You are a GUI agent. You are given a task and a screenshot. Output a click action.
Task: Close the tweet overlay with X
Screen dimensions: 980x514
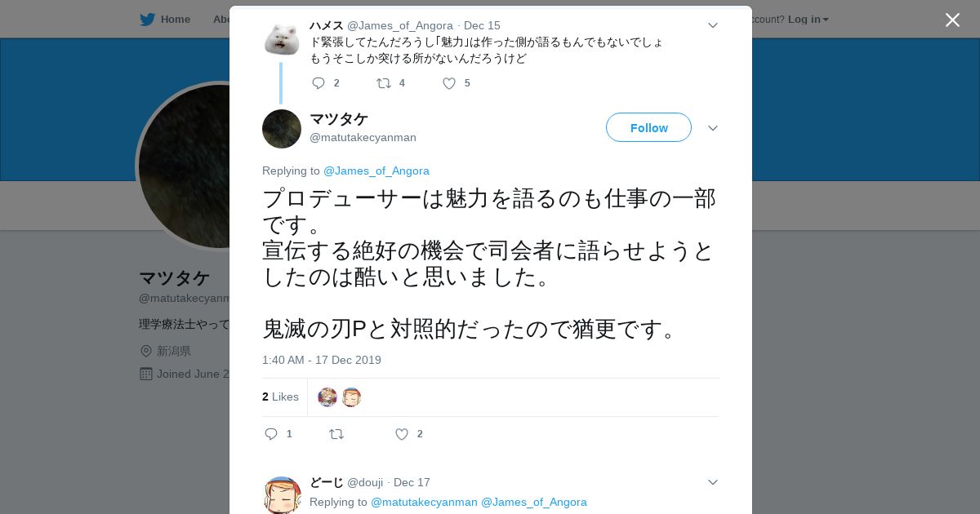pyautogui.click(x=952, y=20)
